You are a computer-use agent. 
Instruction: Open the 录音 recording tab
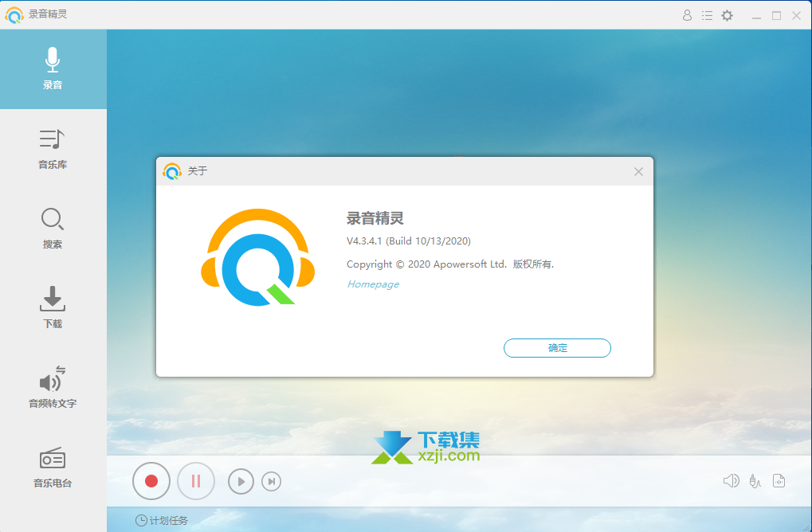[x=53, y=68]
